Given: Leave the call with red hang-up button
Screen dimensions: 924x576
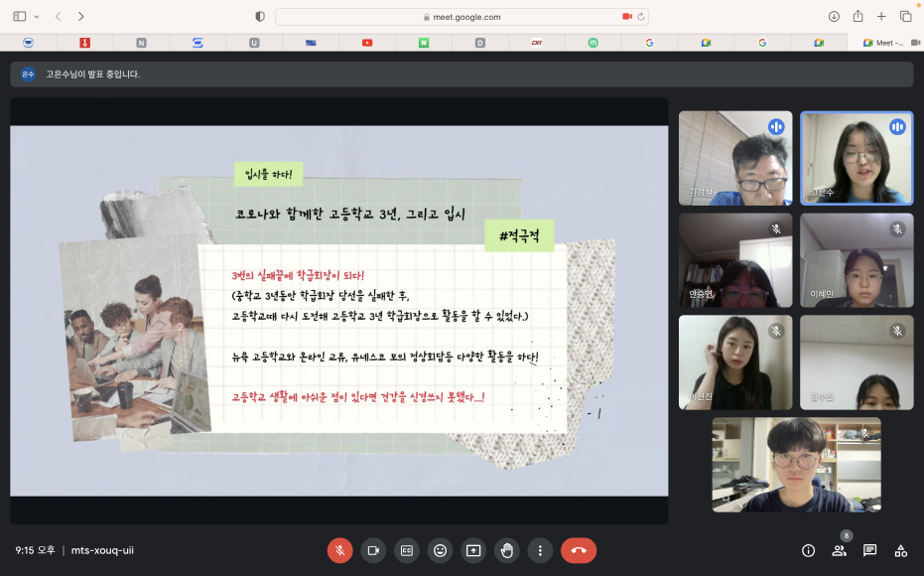Looking at the screenshot, I should click(x=579, y=550).
